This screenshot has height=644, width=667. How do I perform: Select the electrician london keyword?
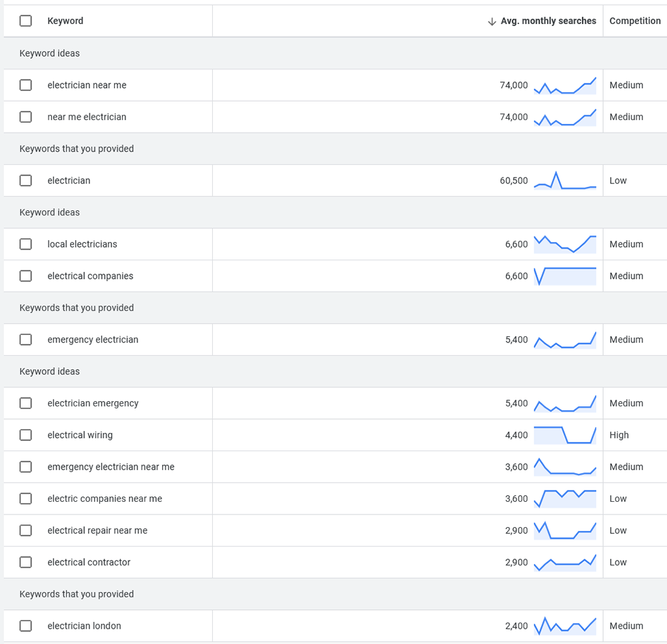tap(25, 625)
